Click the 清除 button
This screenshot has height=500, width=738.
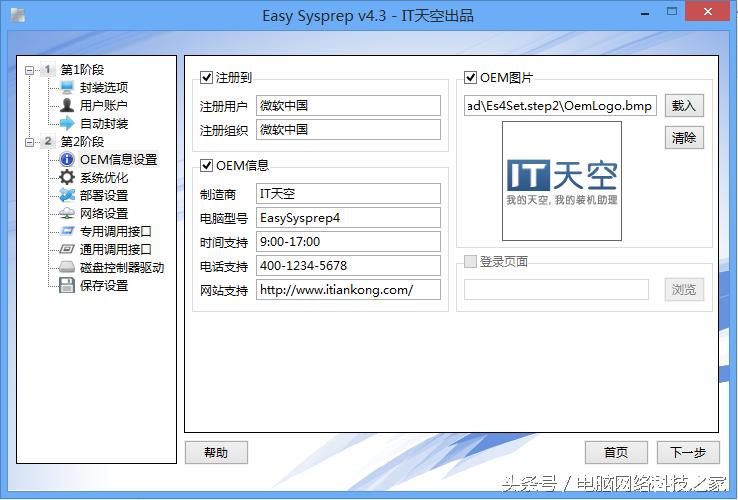(x=684, y=137)
